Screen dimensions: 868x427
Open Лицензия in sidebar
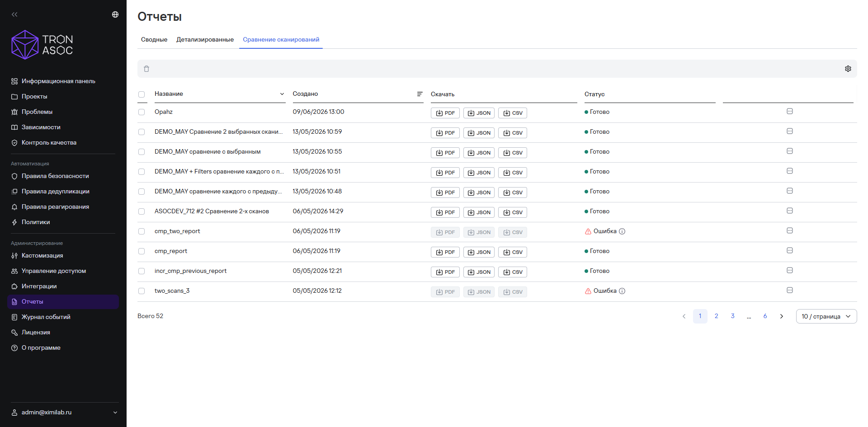(63, 333)
